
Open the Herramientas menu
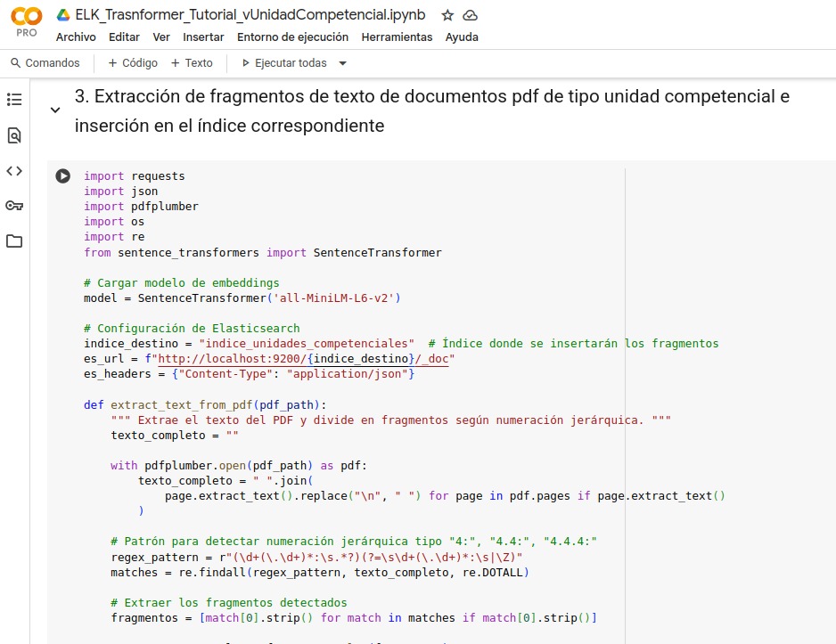coord(397,37)
